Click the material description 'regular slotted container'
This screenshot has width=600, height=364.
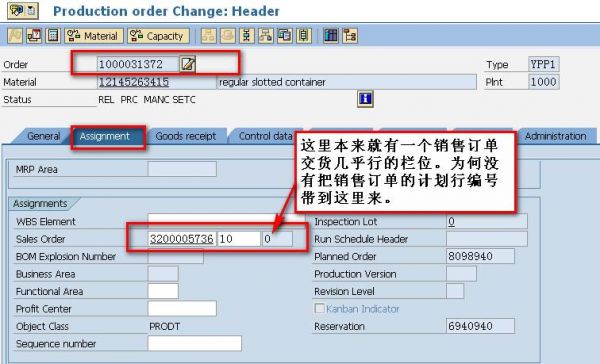pos(272,82)
